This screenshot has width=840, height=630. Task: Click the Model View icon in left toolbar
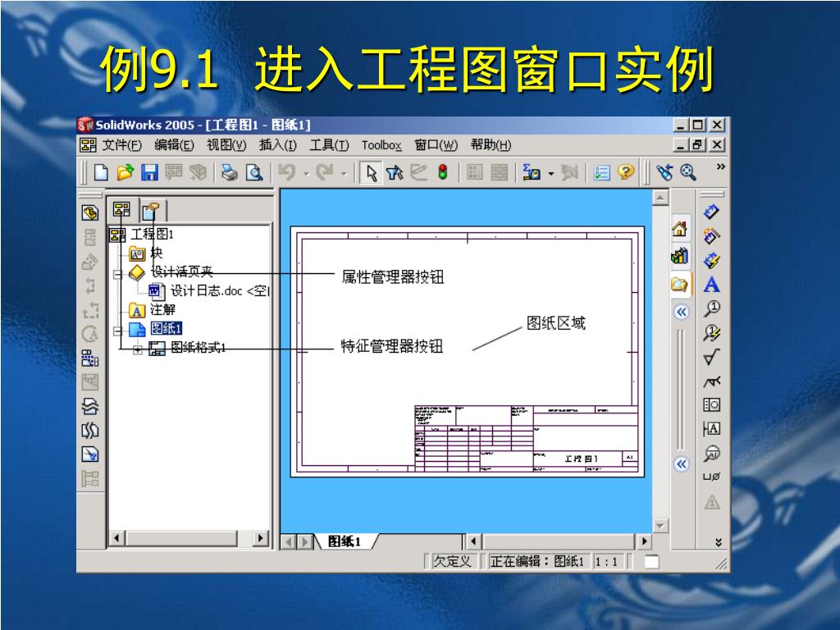(90, 212)
